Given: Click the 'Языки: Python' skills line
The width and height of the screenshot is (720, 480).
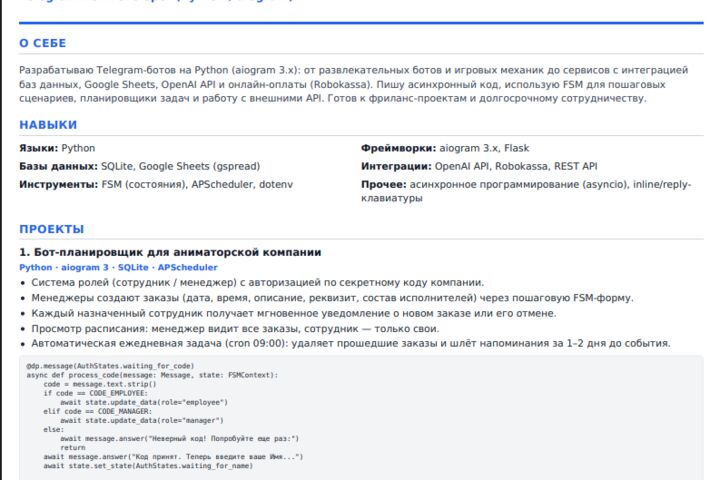Looking at the screenshot, I should [57, 148].
